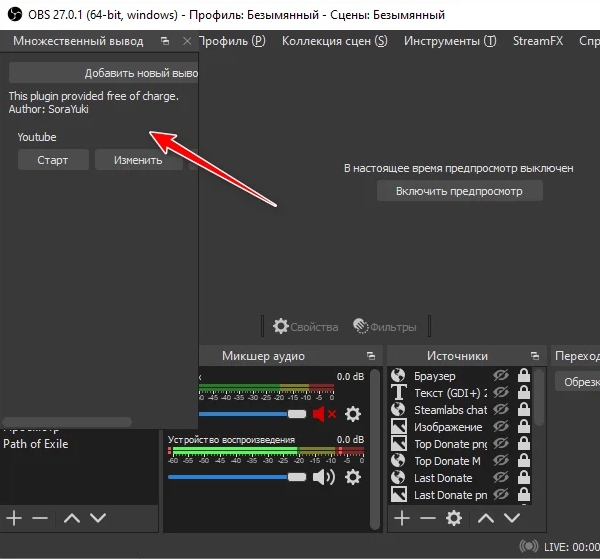Open the Инструменты menu
This screenshot has width=600, height=559.
pos(450,41)
